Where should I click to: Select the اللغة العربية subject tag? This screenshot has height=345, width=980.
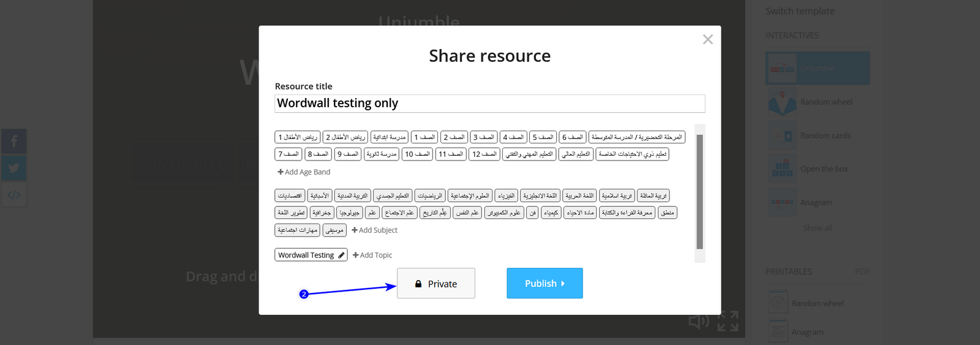(x=579, y=196)
